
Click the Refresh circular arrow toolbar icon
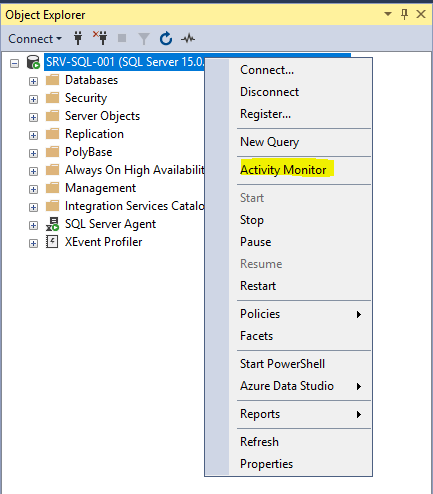[x=166, y=38]
